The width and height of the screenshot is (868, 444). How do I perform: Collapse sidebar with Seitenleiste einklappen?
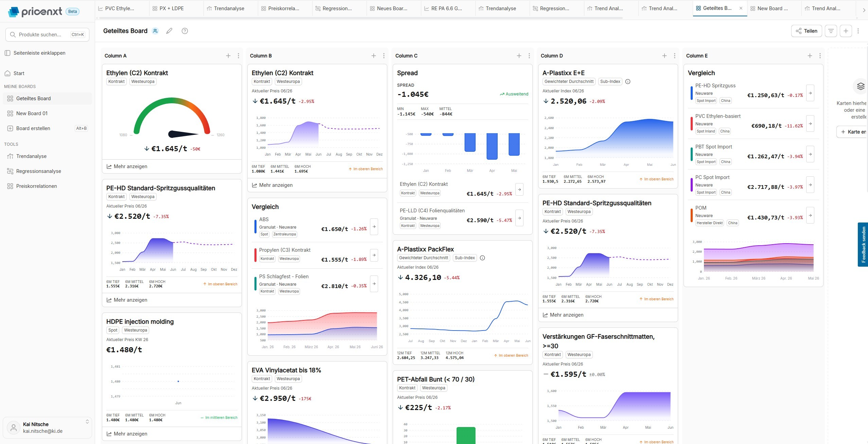point(36,53)
